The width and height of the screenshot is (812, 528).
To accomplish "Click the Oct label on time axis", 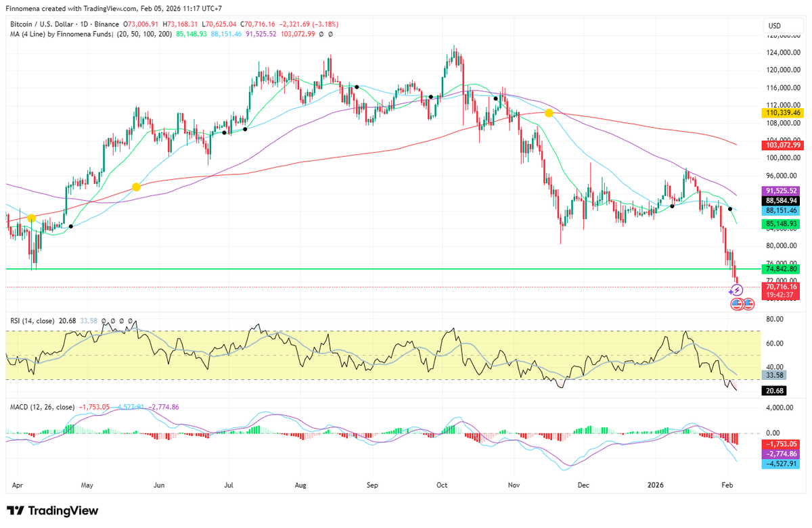I will pyautogui.click(x=442, y=485).
